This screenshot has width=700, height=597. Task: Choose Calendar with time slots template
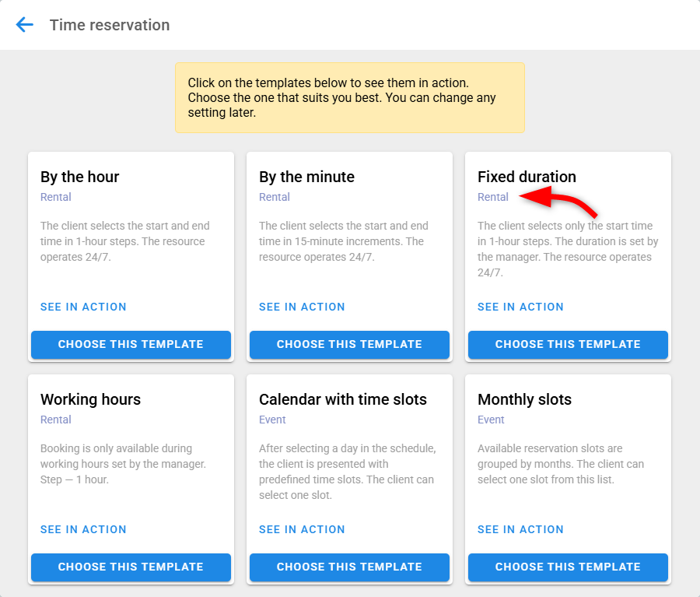click(349, 567)
